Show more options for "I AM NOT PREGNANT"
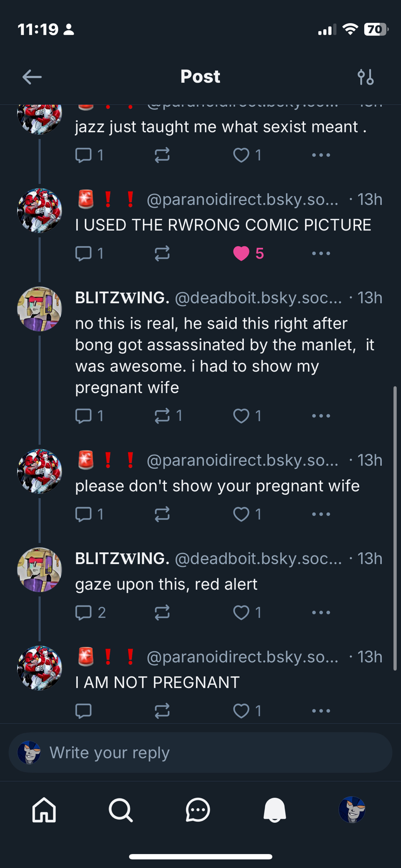401x868 pixels. [x=321, y=710]
